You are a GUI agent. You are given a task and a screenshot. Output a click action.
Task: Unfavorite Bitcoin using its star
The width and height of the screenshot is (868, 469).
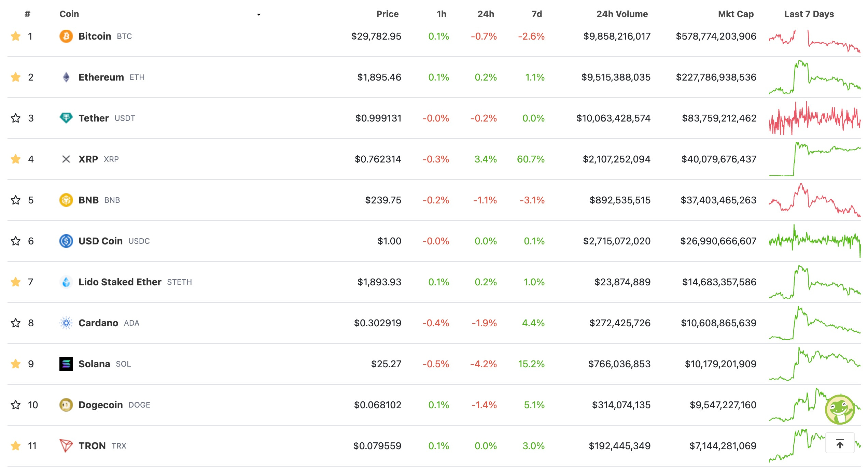tap(16, 36)
